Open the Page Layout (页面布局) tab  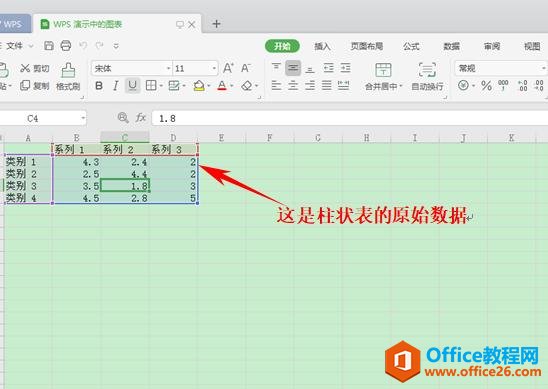pyautogui.click(x=367, y=46)
